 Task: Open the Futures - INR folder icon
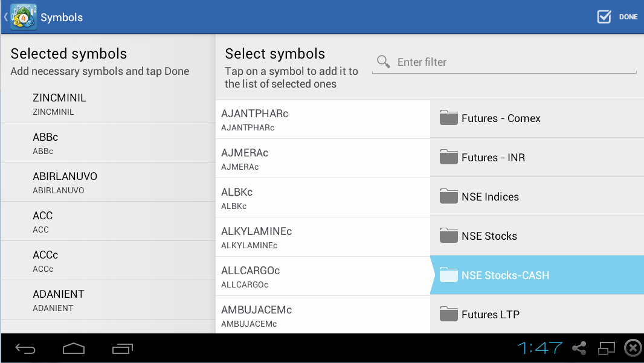tap(448, 157)
